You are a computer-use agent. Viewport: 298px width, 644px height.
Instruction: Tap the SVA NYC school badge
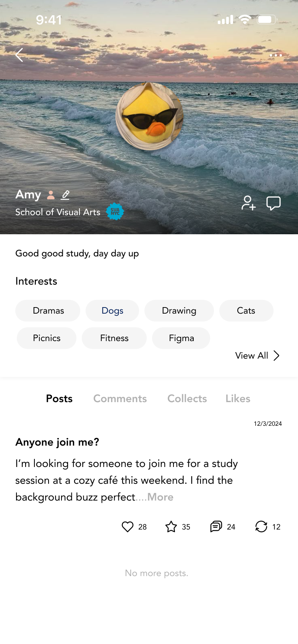[115, 211]
